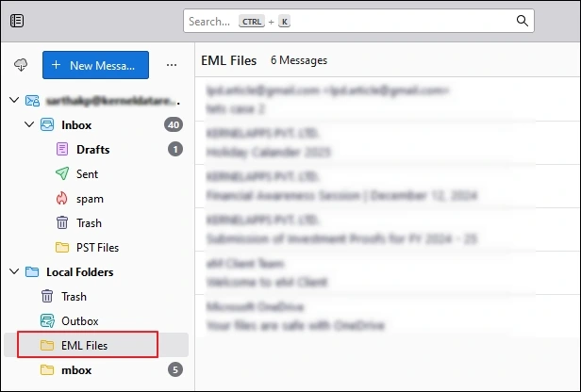Click the Sent folder paper plane icon
This screenshot has height=392, width=581.
point(62,174)
